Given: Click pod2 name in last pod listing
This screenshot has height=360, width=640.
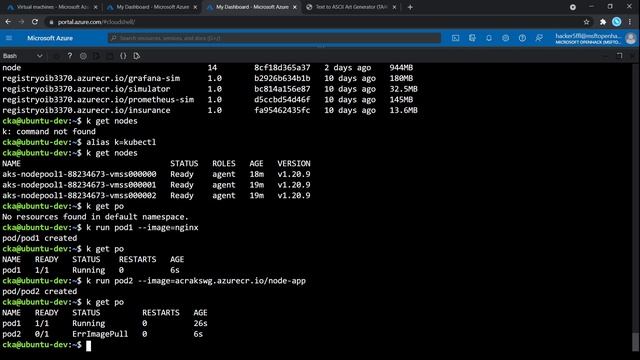Looking at the screenshot, I should (x=11, y=334).
